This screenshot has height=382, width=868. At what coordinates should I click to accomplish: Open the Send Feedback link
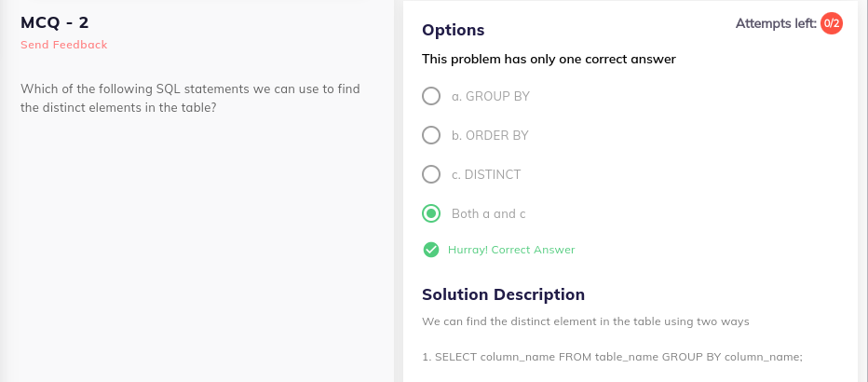pyautogui.click(x=63, y=45)
